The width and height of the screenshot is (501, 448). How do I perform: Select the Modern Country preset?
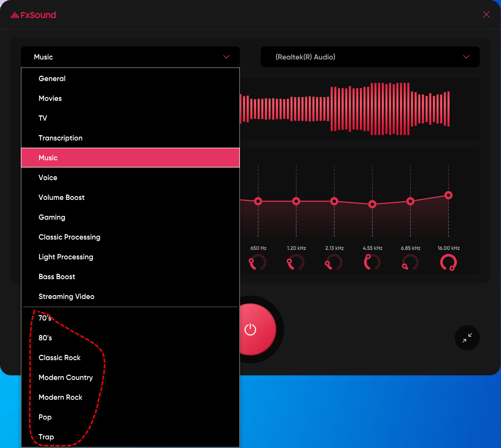(x=130, y=377)
